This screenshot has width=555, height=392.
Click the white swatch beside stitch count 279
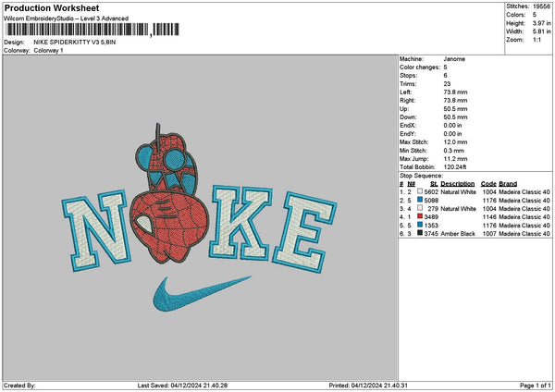tap(420, 208)
